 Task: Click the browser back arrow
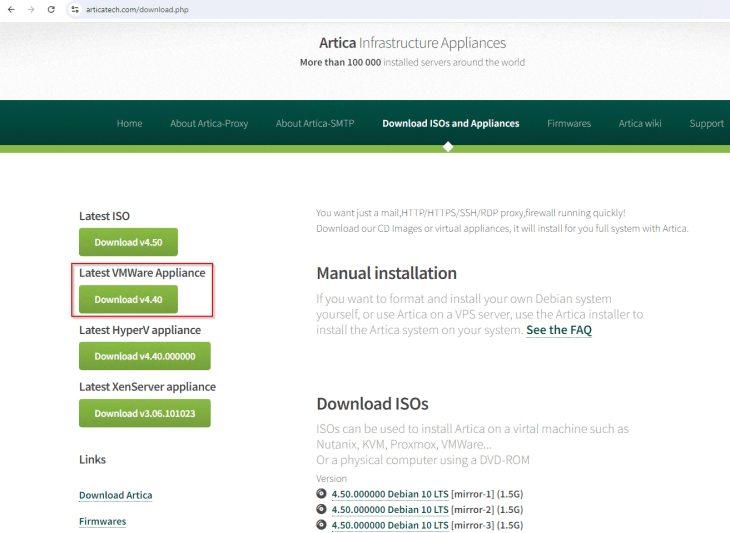point(11,9)
